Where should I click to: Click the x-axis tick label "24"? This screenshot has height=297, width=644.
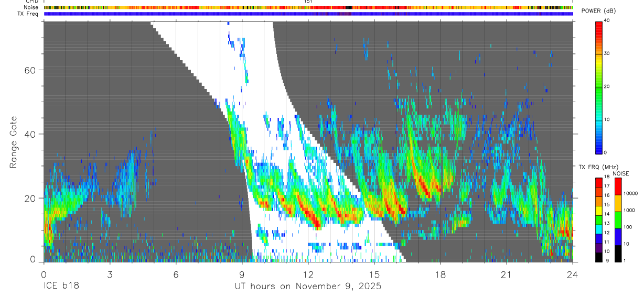[x=572, y=274]
